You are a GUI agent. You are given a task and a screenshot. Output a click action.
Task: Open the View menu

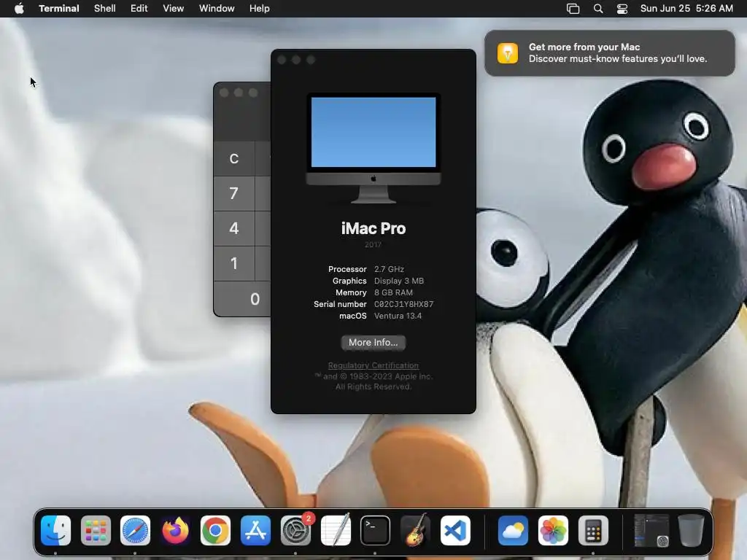[174, 9]
